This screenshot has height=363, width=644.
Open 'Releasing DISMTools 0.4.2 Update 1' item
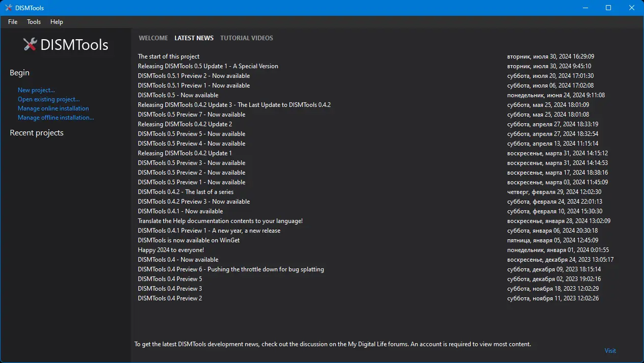pyautogui.click(x=185, y=153)
